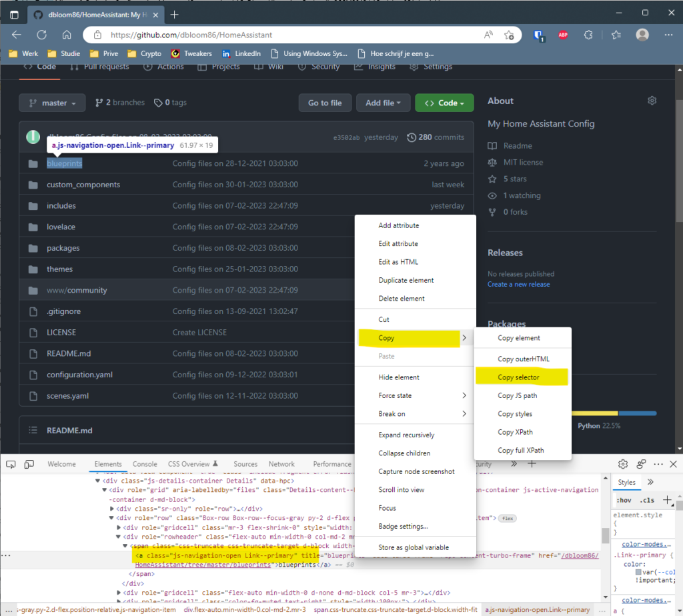Open the master branch dropdown

[52, 103]
